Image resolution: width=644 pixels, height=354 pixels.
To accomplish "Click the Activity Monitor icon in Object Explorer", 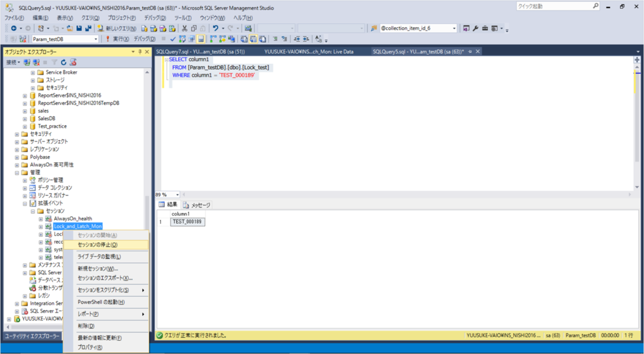I will click(x=73, y=62).
